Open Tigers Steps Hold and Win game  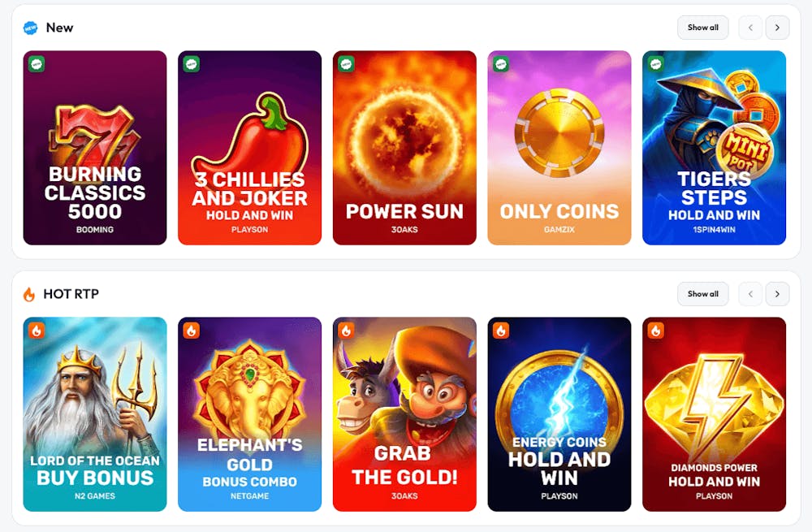(714, 148)
